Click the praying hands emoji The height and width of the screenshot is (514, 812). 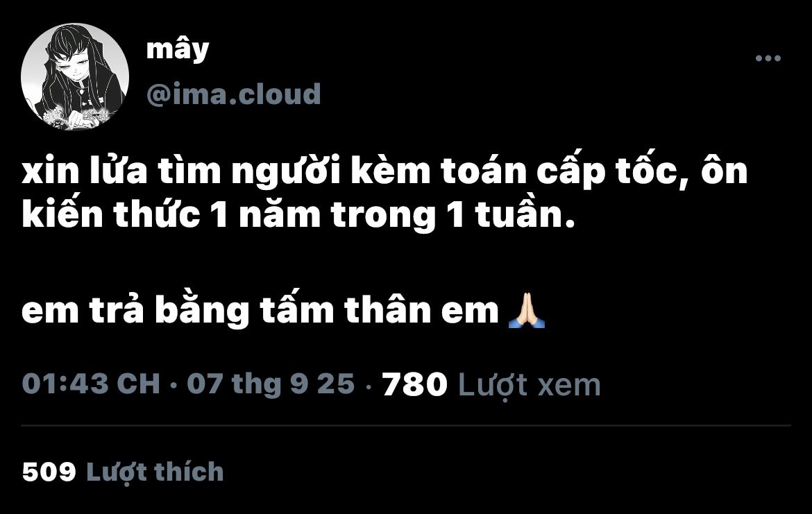(x=527, y=310)
